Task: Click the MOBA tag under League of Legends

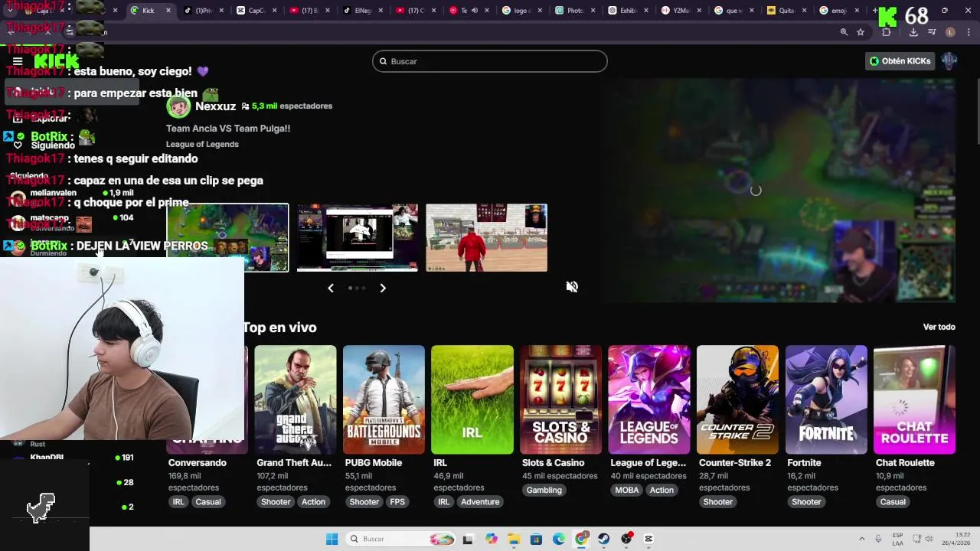Action: point(627,490)
